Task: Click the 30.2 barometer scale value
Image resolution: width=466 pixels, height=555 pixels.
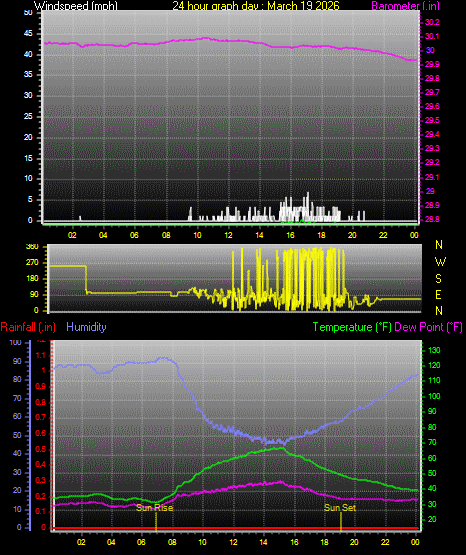Action: point(432,22)
